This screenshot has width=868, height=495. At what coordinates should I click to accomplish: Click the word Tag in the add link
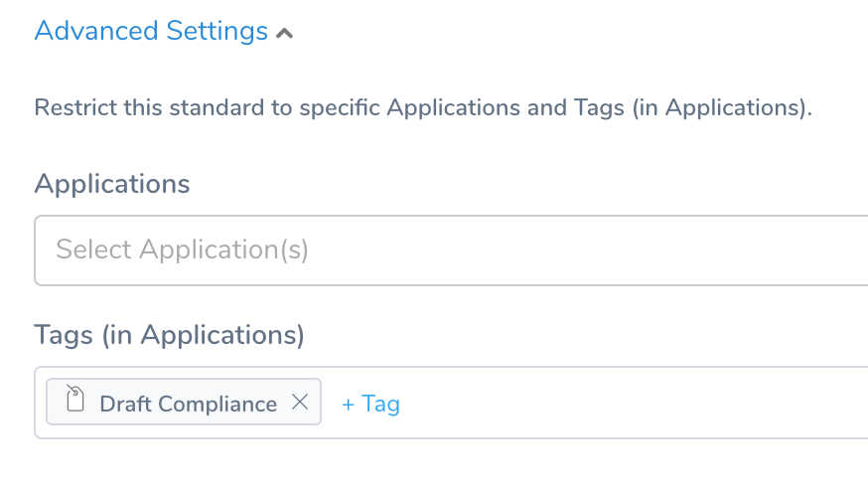[x=380, y=405]
